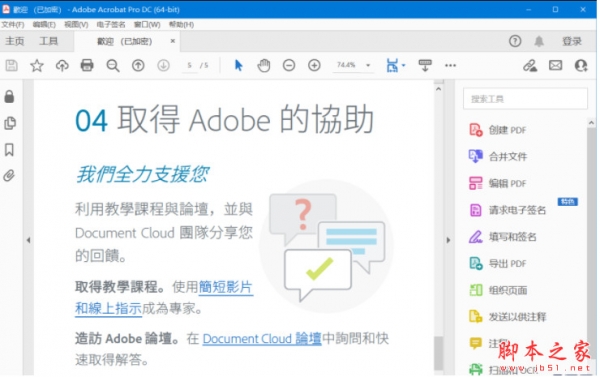
Task: Open the attachments paperclip panel
Action: pos(9,176)
